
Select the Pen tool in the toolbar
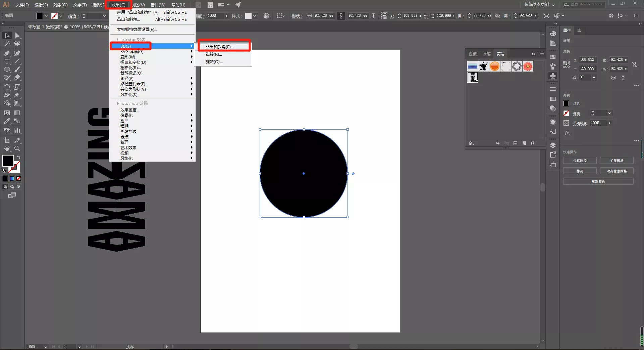point(7,53)
